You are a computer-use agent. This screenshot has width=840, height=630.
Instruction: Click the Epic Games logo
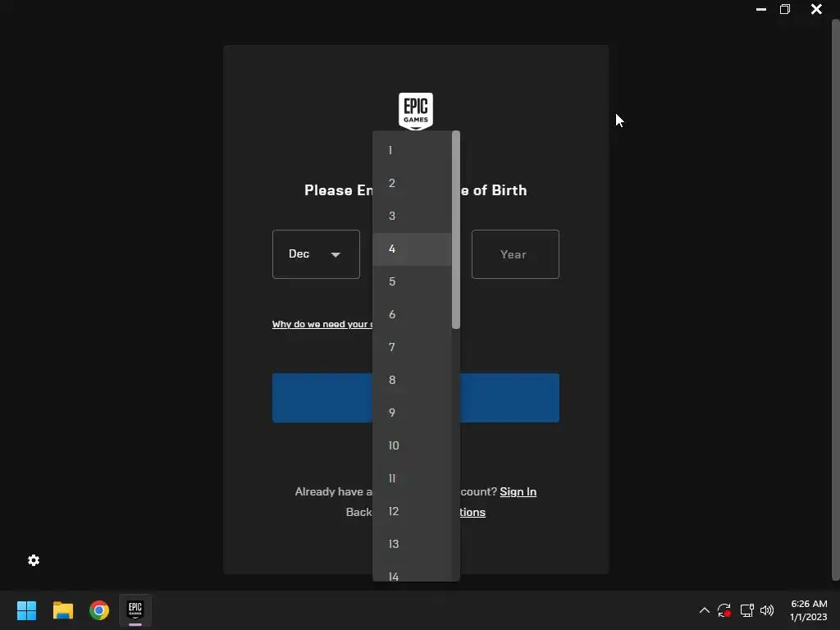tap(416, 111)
